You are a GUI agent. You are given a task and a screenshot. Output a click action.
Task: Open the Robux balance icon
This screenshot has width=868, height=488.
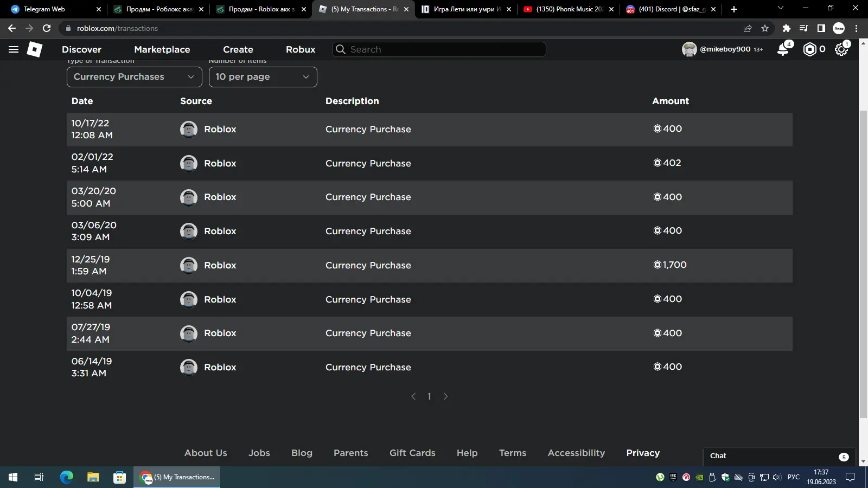coord(809,49)
